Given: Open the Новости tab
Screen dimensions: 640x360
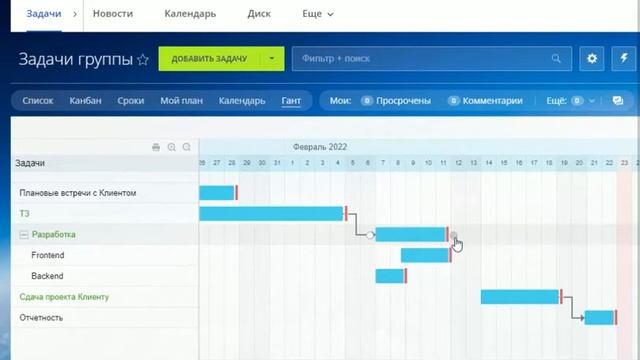Looking at the screenshot, I should pyautogui.click(x=113, y=13).
